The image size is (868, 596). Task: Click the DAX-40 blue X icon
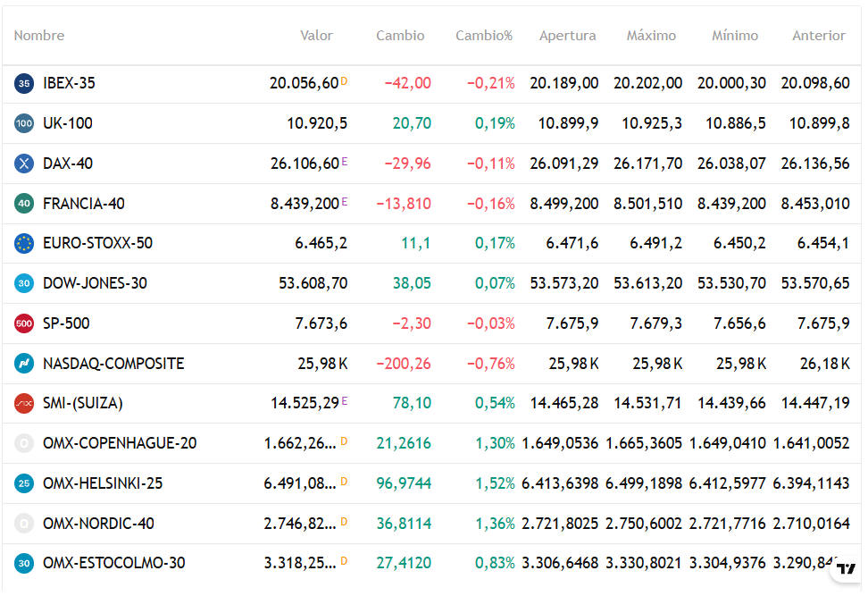pos(24,164)
